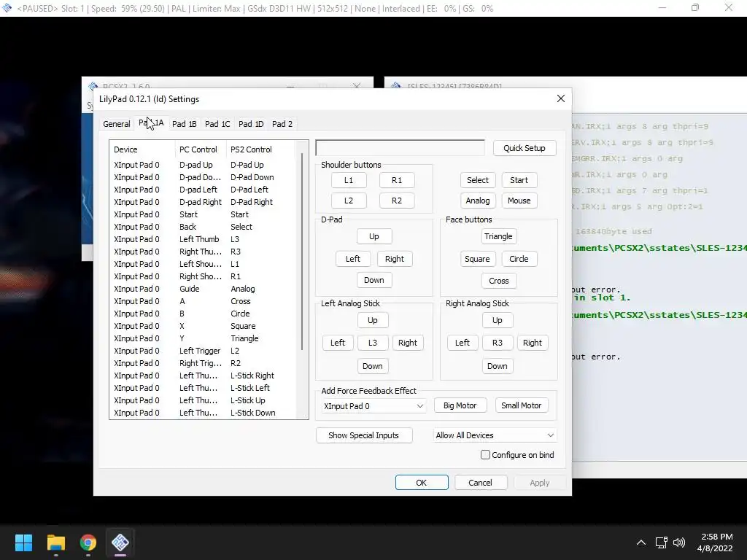The height and width of the screenshot is (560, 747).
Task: Click the Triangle face button
Action: [x=498, y=237]
